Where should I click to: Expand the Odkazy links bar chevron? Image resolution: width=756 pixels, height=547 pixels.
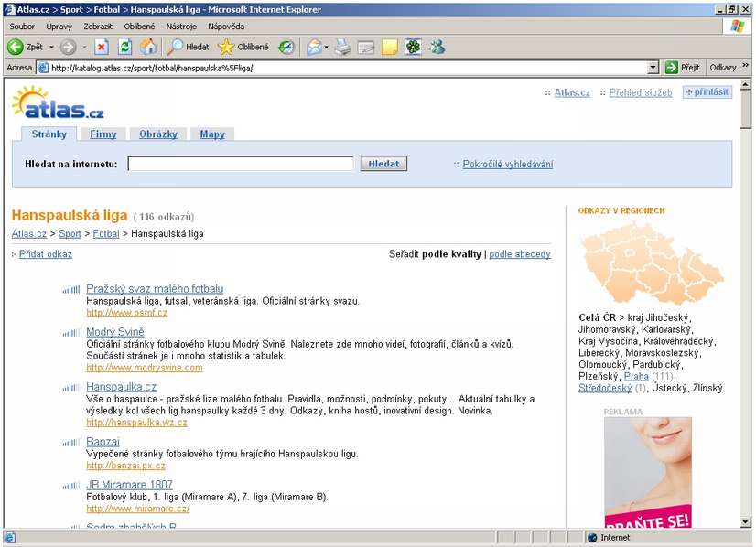745,65
